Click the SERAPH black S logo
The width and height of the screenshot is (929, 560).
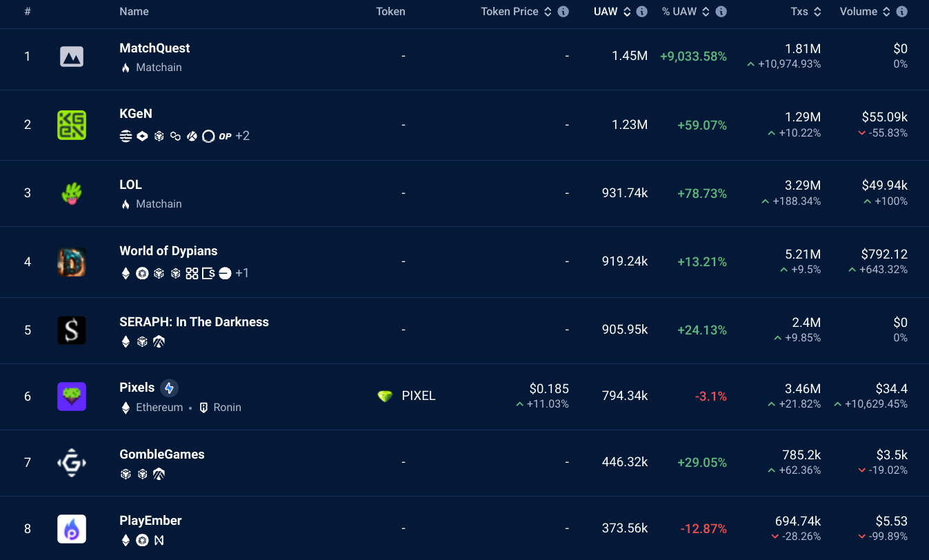pyautogui.click(x=72, y=330)
